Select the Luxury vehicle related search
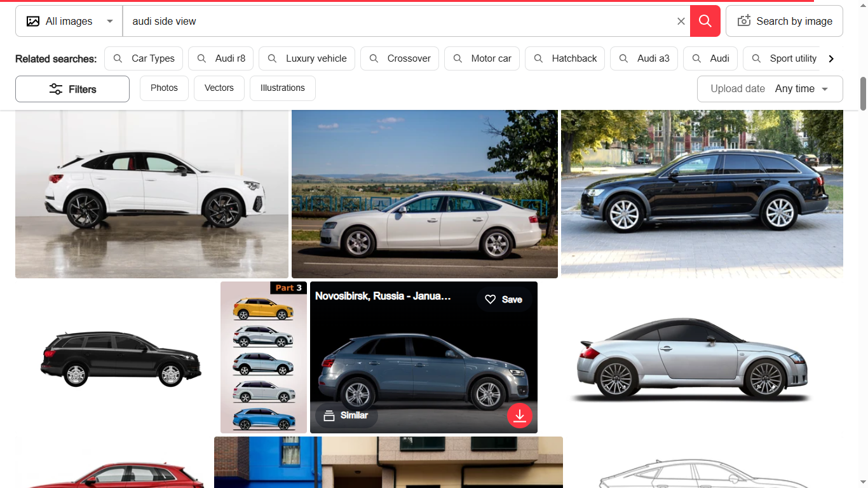 tap(307, 58)
